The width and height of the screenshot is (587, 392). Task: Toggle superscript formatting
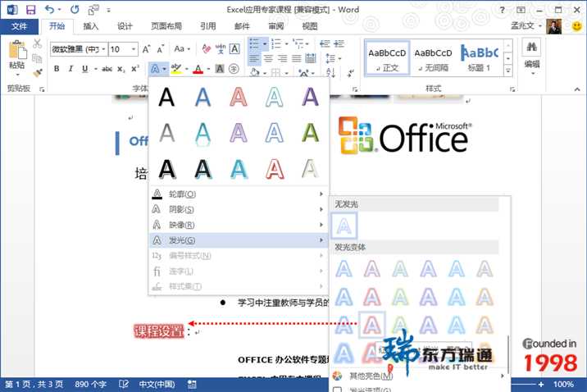pos(135,69)
